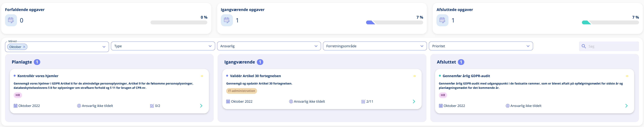
Task: Click the IT-administration tag
Action: point(241,91)
